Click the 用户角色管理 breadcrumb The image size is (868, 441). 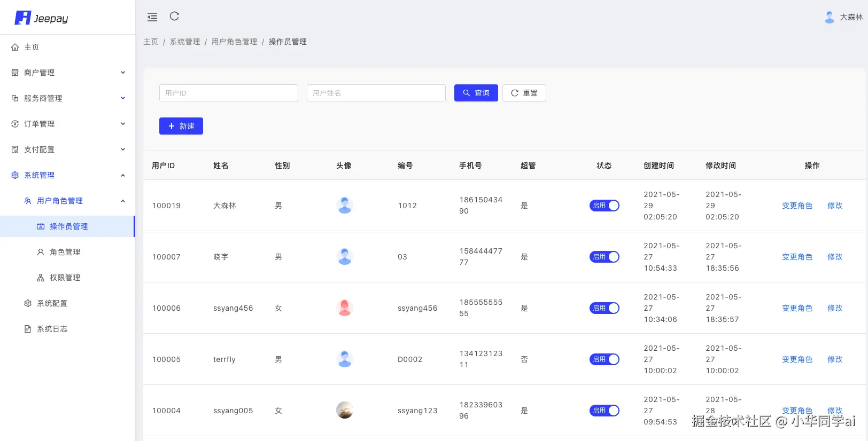click(x=234, y=42)
